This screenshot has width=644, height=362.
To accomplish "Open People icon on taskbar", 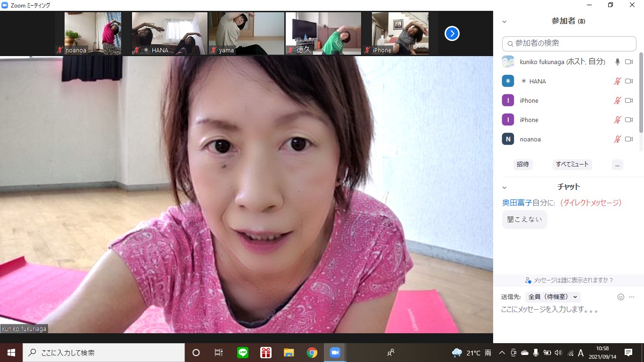I will click(x=390, y=353).
